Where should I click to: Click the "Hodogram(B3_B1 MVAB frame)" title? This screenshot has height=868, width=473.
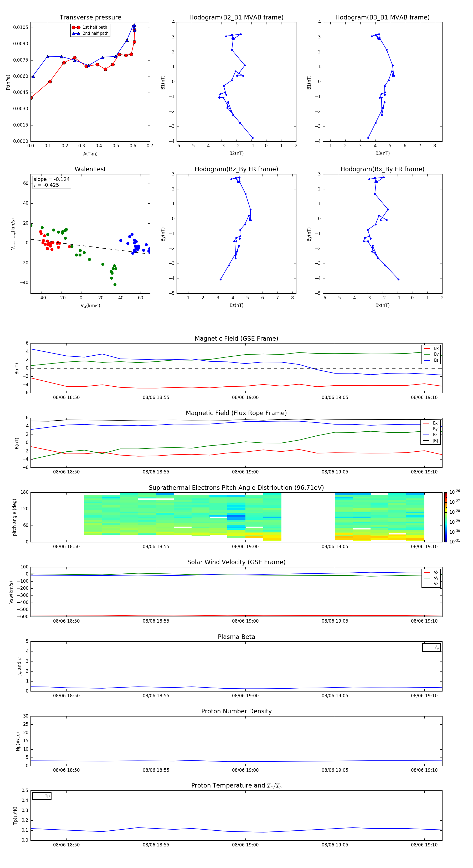click(x=382, y=17)
